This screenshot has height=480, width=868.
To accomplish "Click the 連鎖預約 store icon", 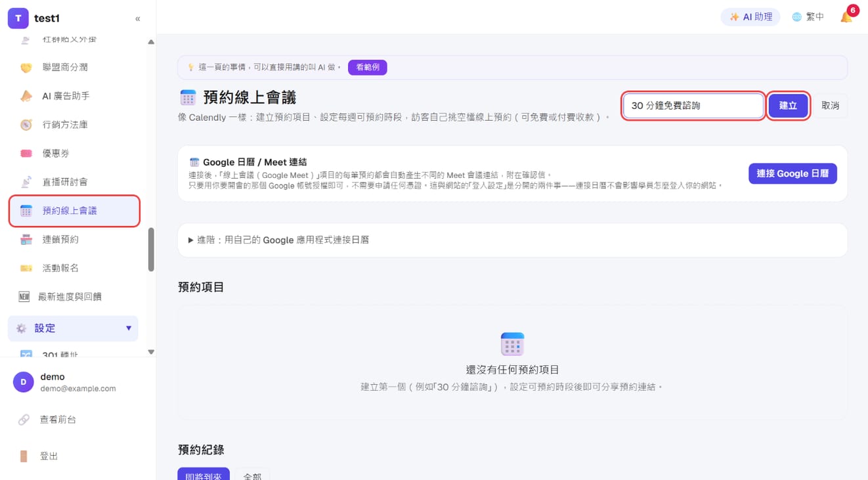I will [26, 240].
